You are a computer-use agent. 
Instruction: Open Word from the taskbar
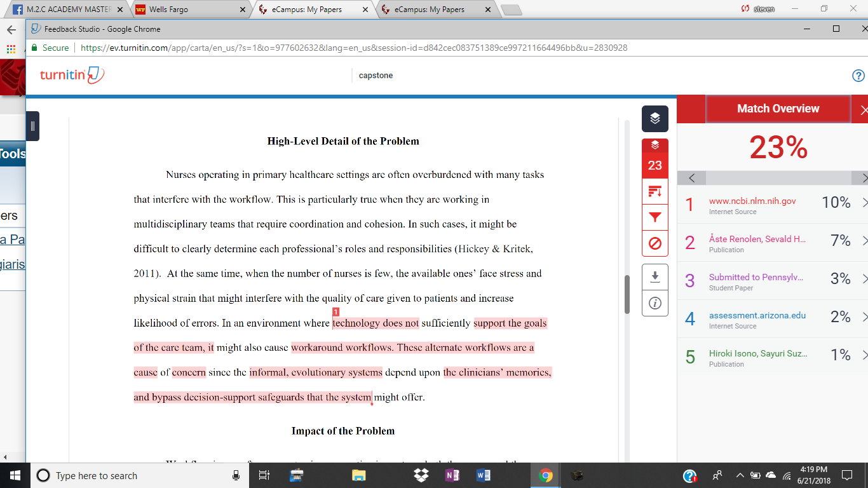click(484, 475)
